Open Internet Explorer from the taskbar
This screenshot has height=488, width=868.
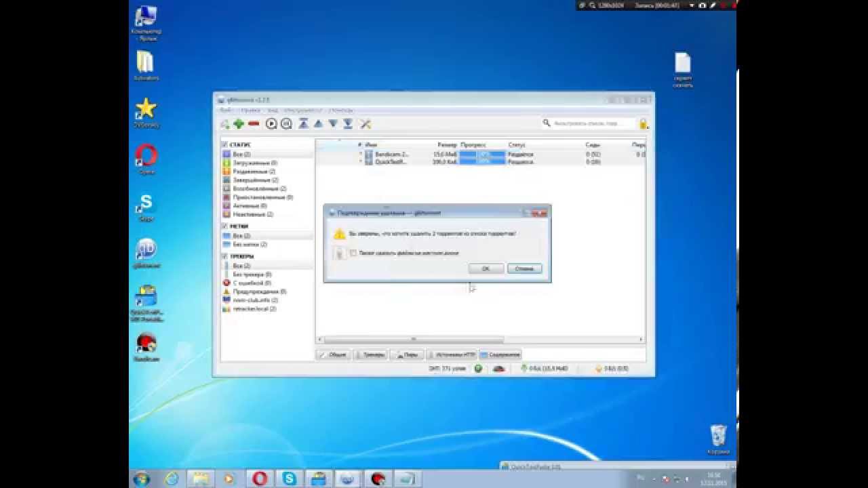pos(172,479)
